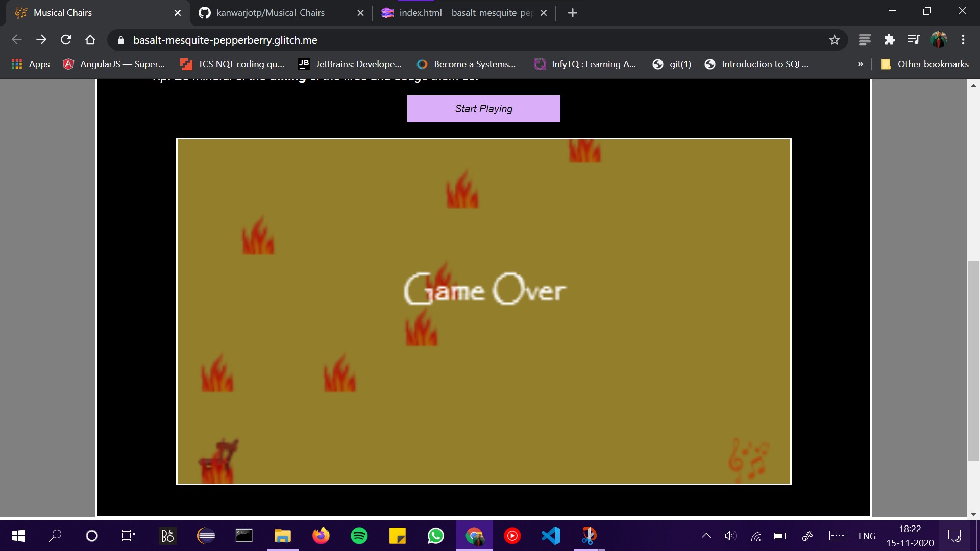Expand the hidden bookmarks chevron

[860, 64]
